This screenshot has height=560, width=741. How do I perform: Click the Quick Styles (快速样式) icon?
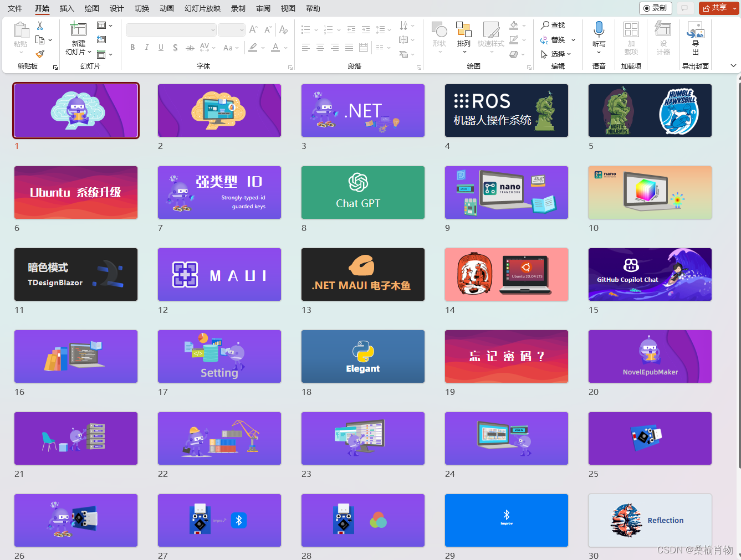(x=491, y=30)
